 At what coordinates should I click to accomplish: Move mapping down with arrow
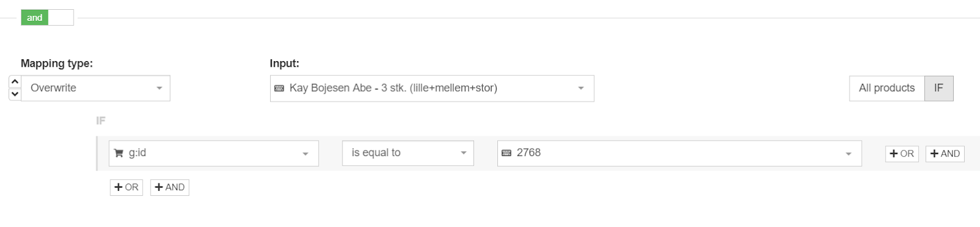(15, 94)
